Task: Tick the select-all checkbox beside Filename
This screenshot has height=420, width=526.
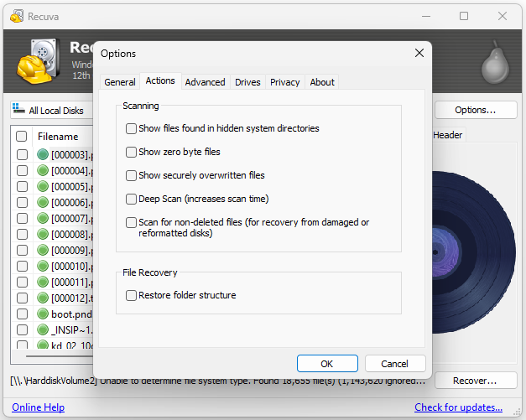Action: 22,136
